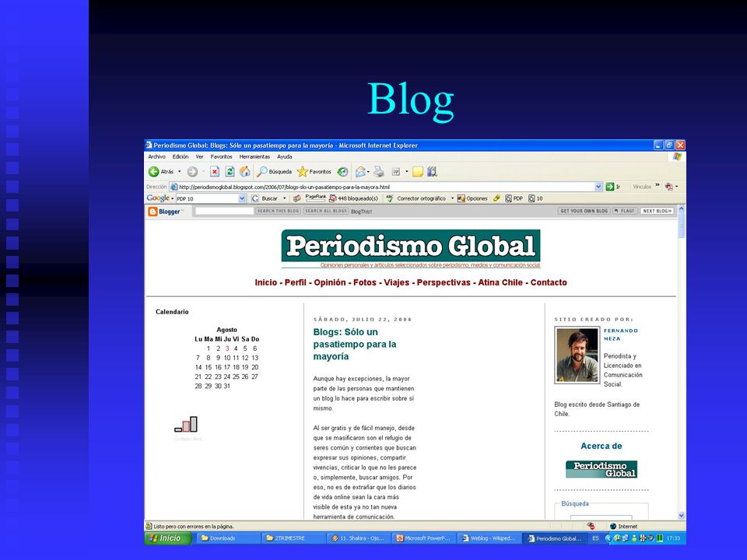Run the Corrector ortográfico spell check
Image resolution: width=747 pixels, height=560 pixels.
416,198
